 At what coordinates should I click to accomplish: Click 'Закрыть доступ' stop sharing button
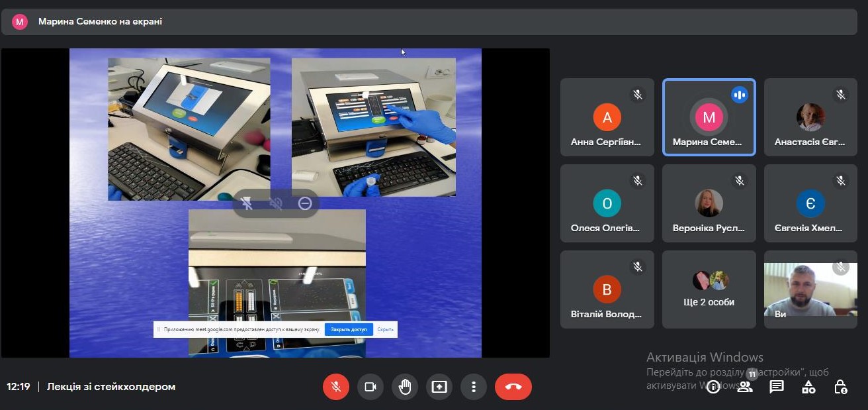349,329
